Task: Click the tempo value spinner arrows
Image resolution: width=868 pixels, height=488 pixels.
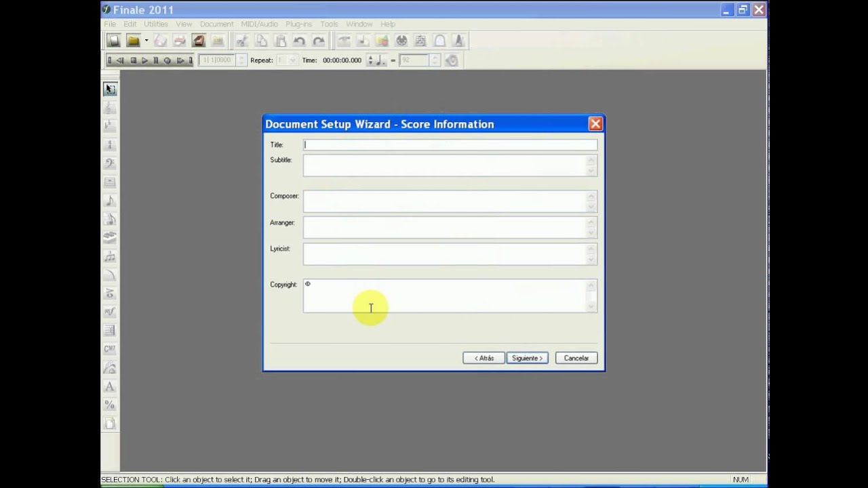Action: click(436, 60)
